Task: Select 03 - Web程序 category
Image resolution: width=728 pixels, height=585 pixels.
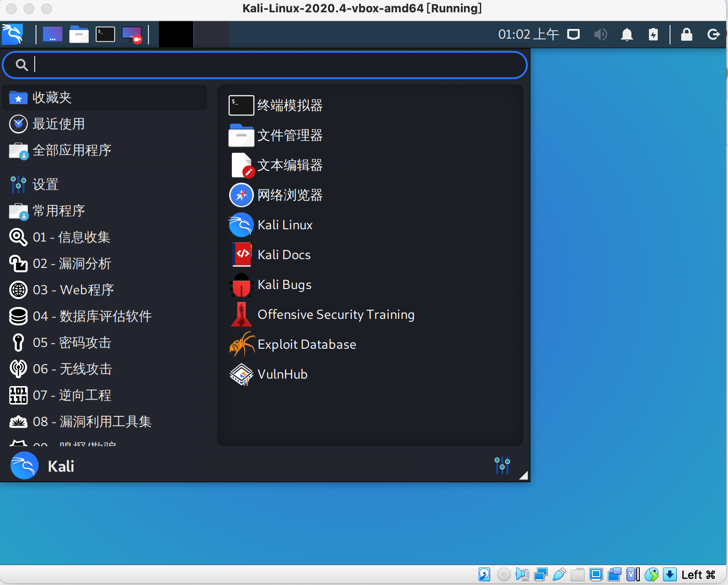Action: tap(105, 290)
